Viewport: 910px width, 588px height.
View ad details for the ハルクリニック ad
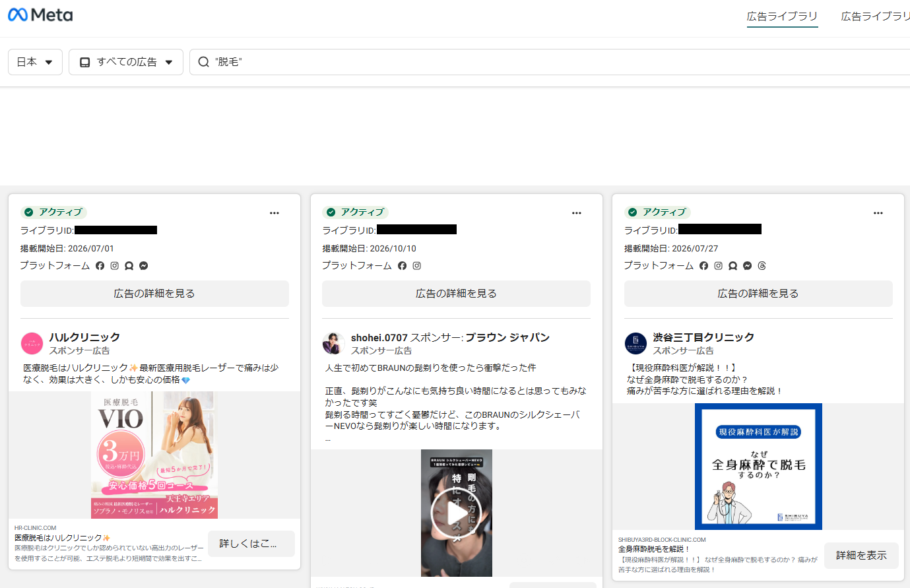(x=154, y=294)
